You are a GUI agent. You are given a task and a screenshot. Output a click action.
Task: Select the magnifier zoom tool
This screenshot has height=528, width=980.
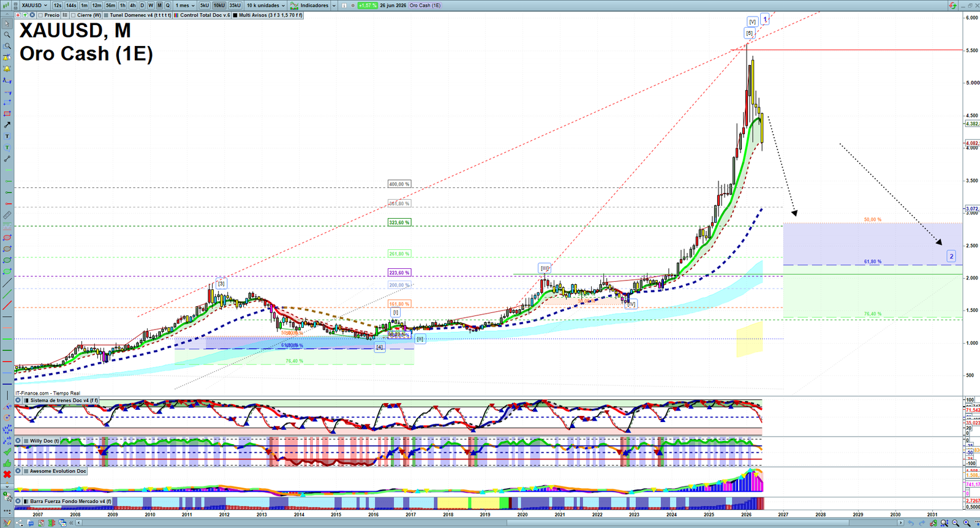click(x=7, y=35)
